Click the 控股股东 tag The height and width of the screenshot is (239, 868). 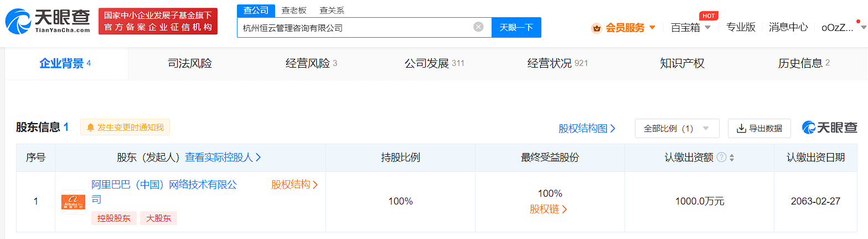(114, 218)
